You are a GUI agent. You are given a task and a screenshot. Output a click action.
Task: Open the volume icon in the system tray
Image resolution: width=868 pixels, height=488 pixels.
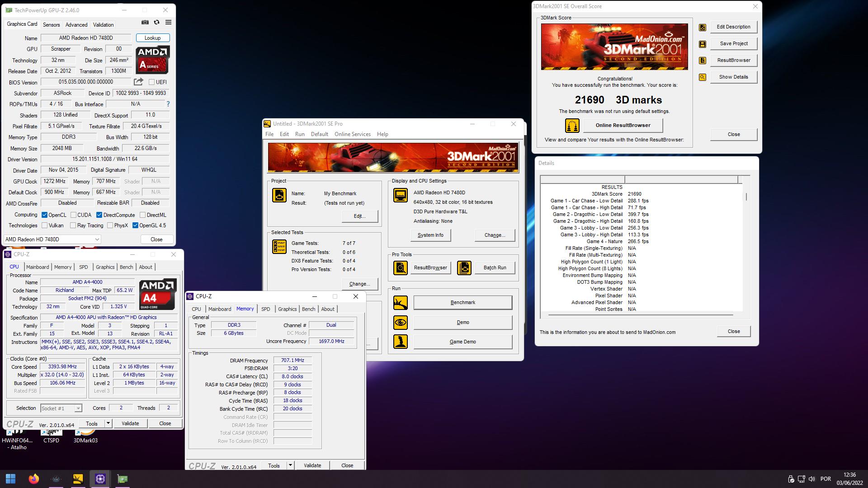[812, 479]
